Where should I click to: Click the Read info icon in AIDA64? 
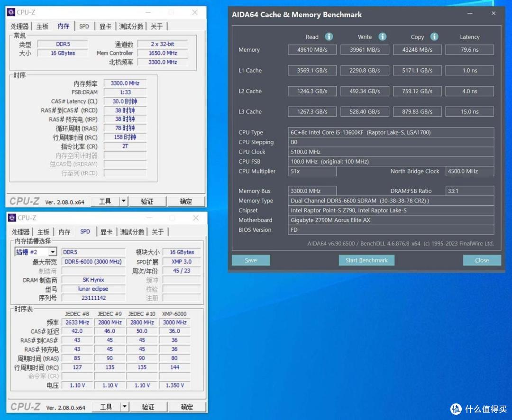click(329, 37)
